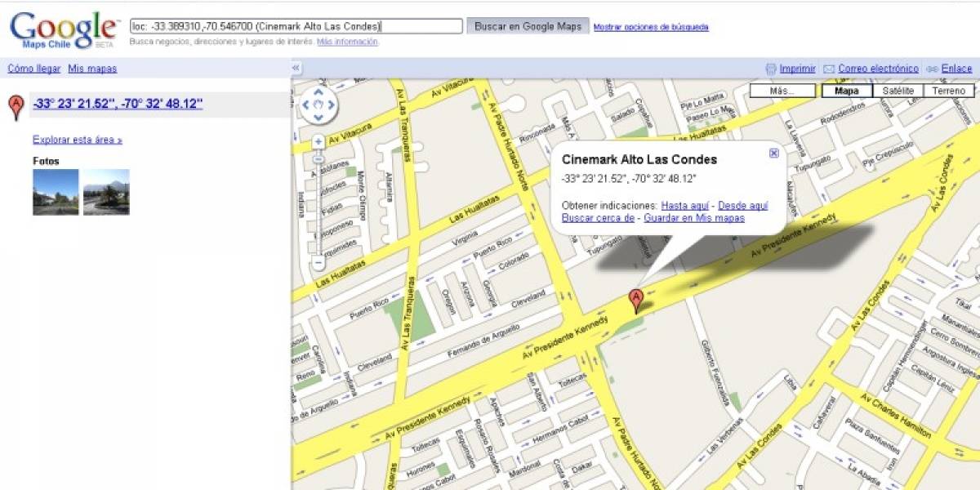980x490 pixels.
Task: Open the Enlace link
Action: coord(956,69)
